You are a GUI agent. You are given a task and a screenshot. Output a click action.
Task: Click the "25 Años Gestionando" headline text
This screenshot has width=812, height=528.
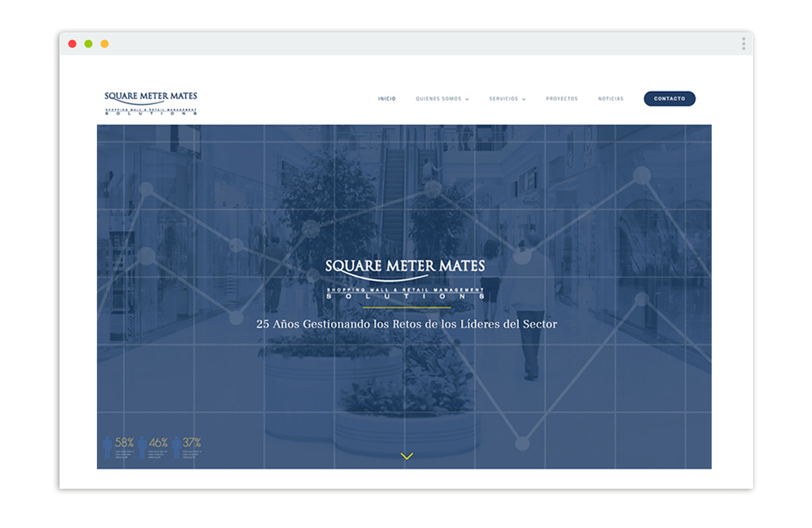[406, 324]
